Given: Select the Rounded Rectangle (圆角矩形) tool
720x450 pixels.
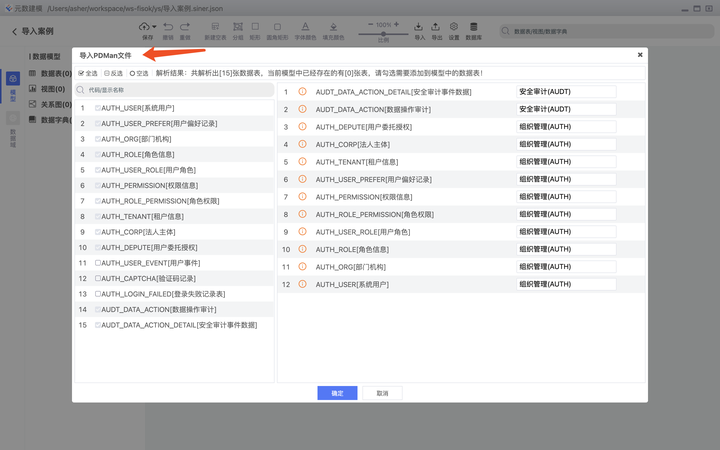Looking at the screenshot, I should 277,27.
